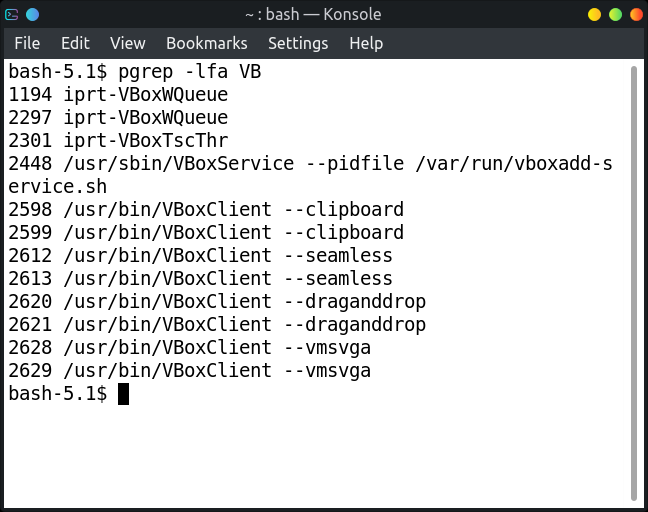Click the Konsole terminal icon in title bar
The width and height of the screenshot is (648, 512).
[12, 15]
